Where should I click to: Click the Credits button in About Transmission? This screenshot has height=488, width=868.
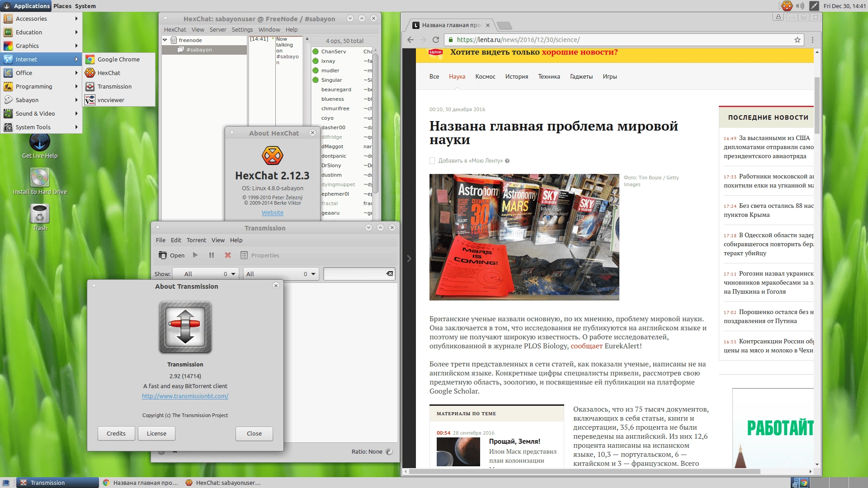point(116,433)
